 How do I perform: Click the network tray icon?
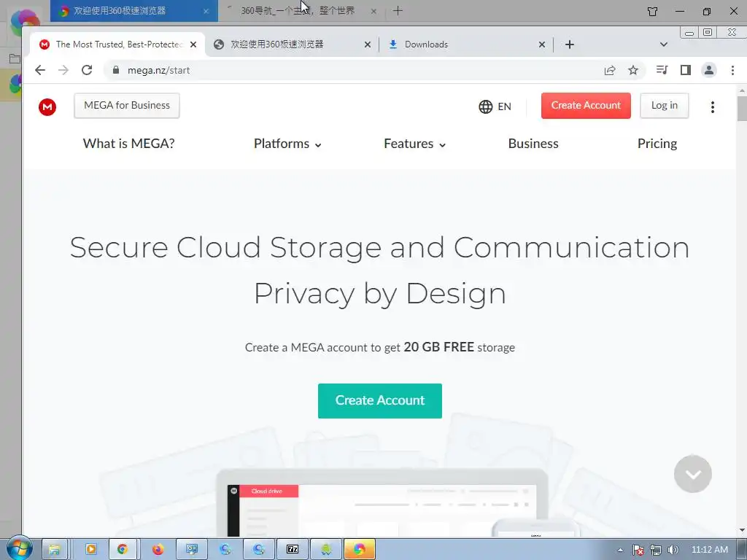pos(656,550)
